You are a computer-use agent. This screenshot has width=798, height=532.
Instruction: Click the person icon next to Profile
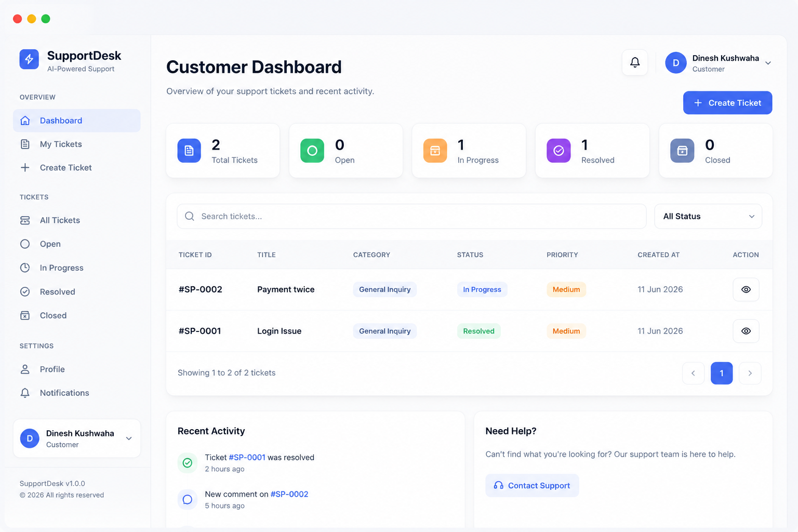25,369
